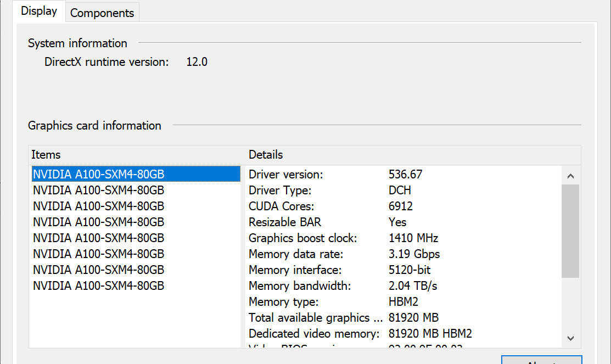Click the DCH driver type value

click(x=400, y=190)
